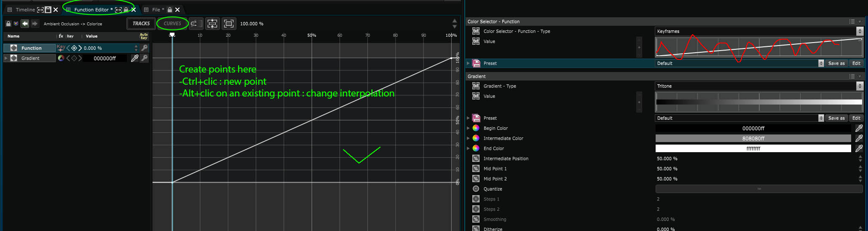Click the Intermediate Color 808080ff swatch
The height and width of the screenshot is (231, 868).
click(x=753, y=138)
